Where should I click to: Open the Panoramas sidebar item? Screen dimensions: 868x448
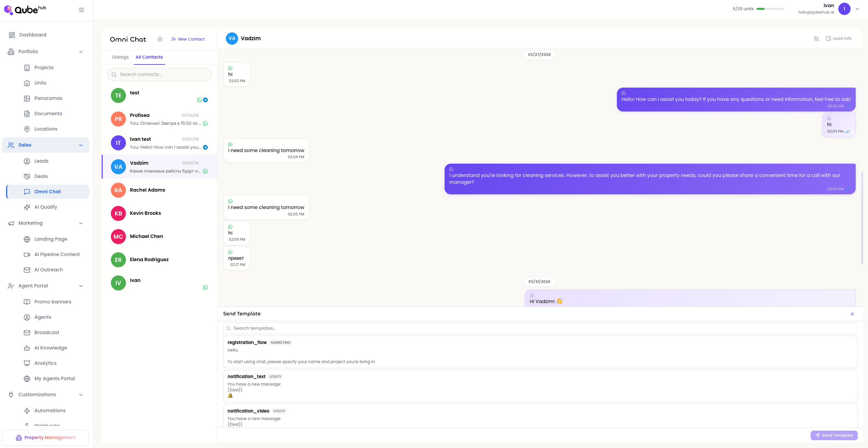coord(48,98)
